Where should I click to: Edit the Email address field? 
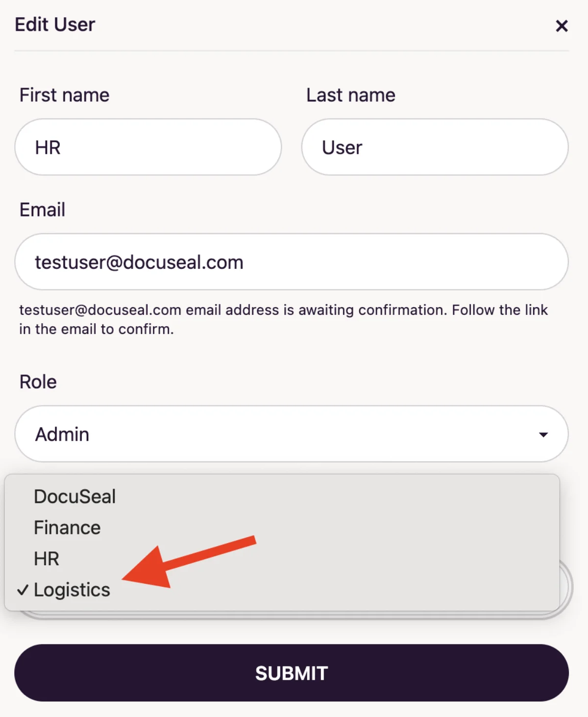coord(291,262)
